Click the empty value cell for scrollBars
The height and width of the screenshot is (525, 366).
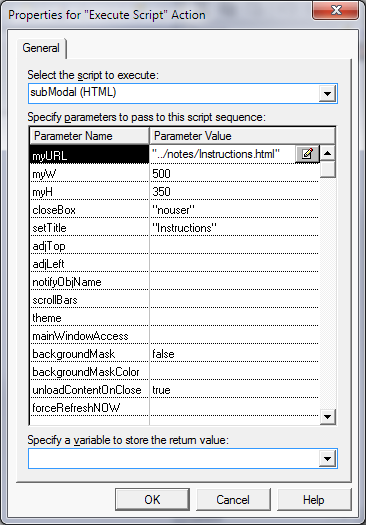point(234,300)
